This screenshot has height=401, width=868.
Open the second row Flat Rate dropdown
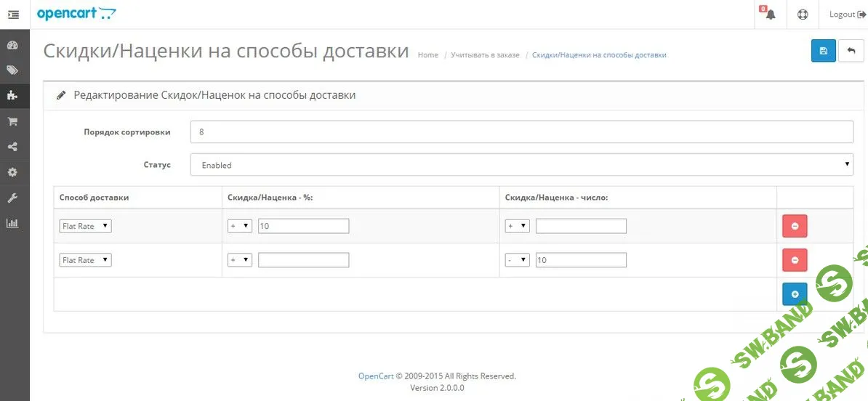pyautogui.click(x=85, y=260)
